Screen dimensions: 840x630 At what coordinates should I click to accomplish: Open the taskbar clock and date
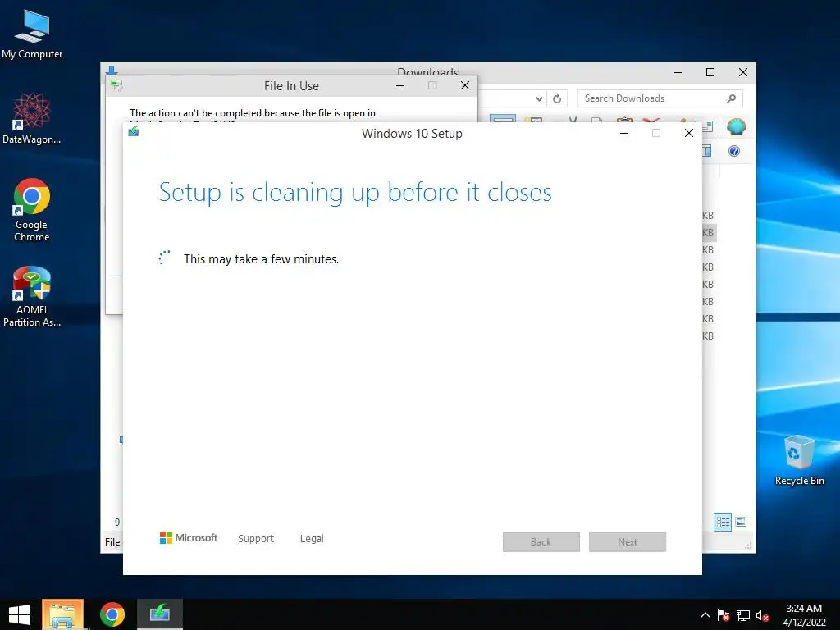pos(804,615)
